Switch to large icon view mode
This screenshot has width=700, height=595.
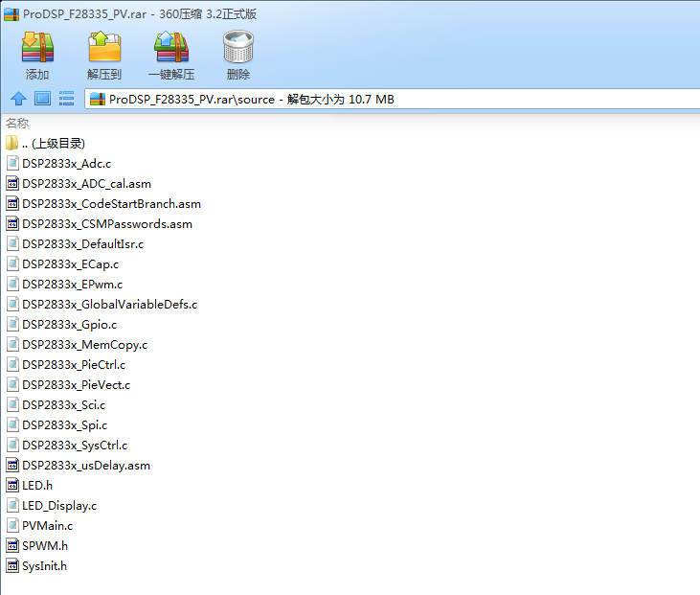tap(42, 99)
